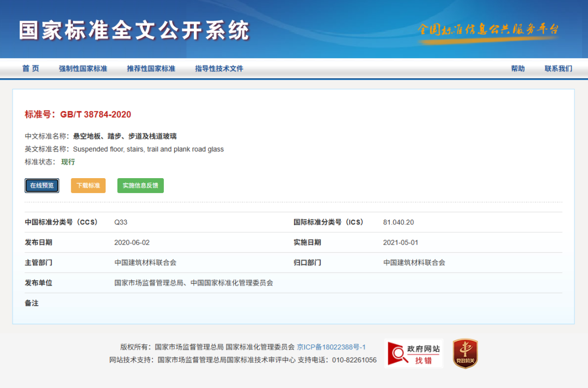Click the orange 下载标准 button

[88, 185]
